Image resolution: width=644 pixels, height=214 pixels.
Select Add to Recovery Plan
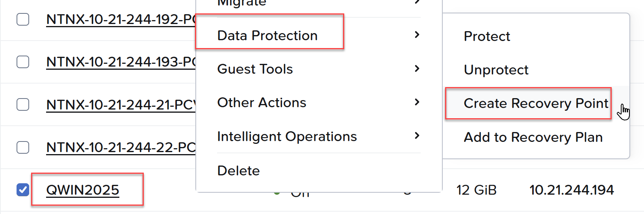click(533, 137)
